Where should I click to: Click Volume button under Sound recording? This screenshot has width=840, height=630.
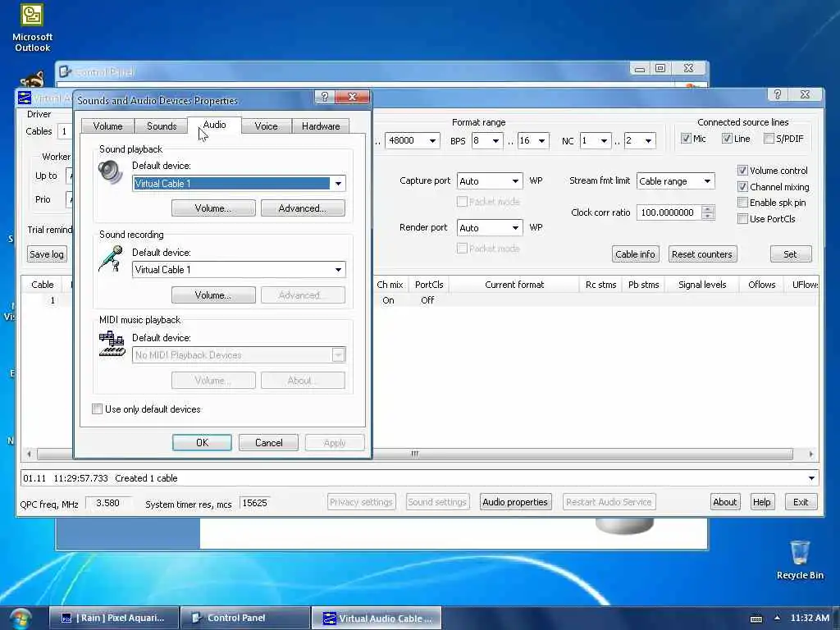213,295
